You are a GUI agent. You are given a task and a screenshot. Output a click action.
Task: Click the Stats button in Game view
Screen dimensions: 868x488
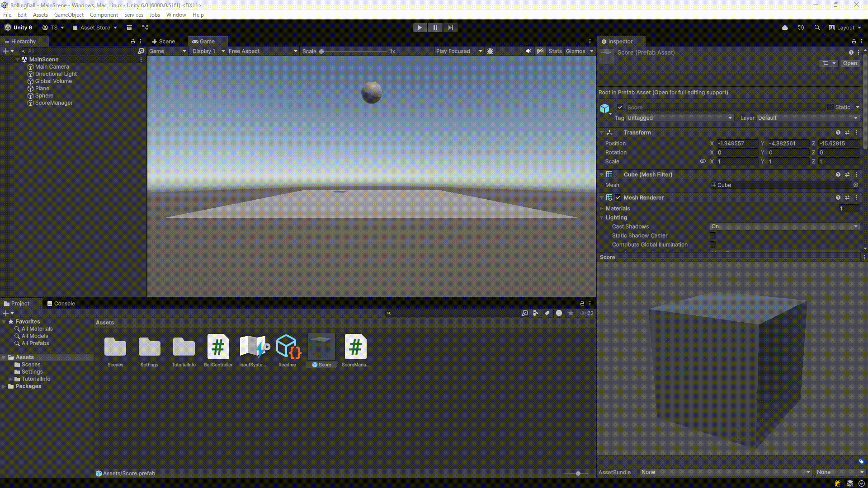click(555, 51)
